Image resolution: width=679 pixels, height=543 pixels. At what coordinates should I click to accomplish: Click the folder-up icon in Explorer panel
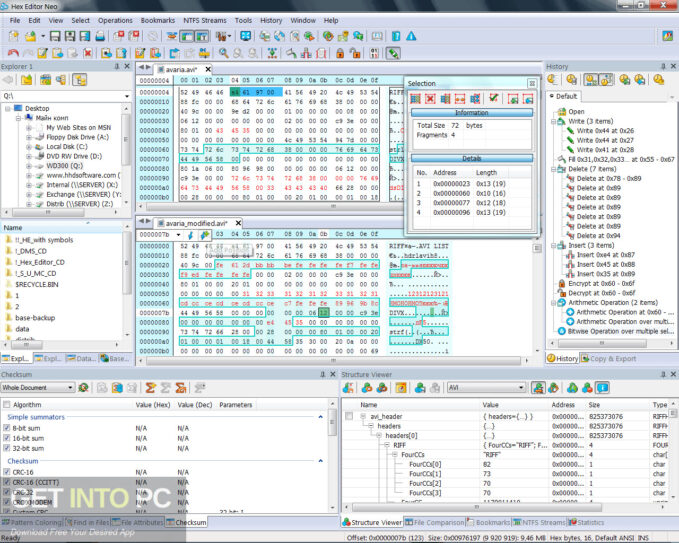(x=26, y=80)
